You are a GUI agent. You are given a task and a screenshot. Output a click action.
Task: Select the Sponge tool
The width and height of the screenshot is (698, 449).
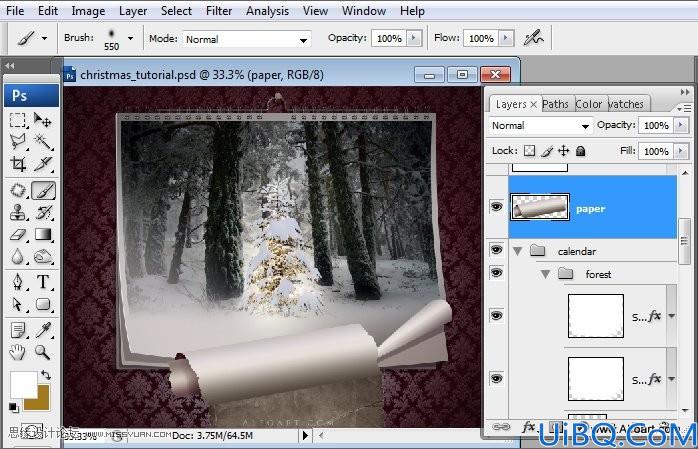click(x=43, y=257)
